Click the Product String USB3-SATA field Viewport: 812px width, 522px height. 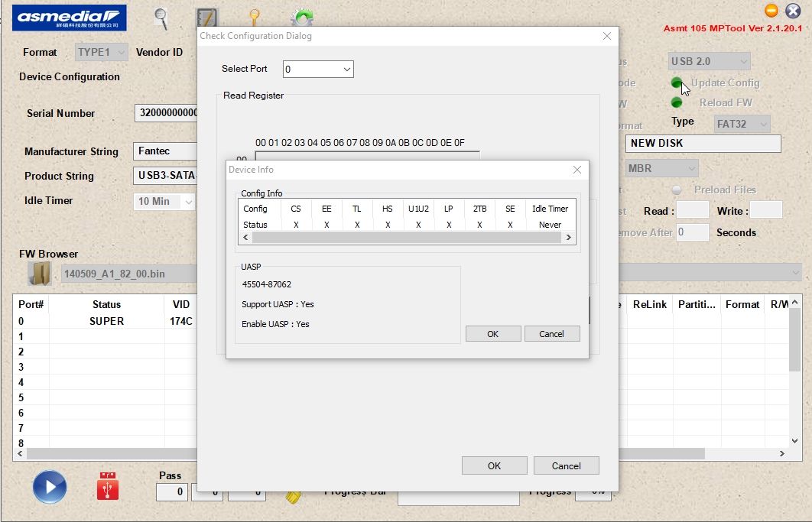tap(166, 176)
